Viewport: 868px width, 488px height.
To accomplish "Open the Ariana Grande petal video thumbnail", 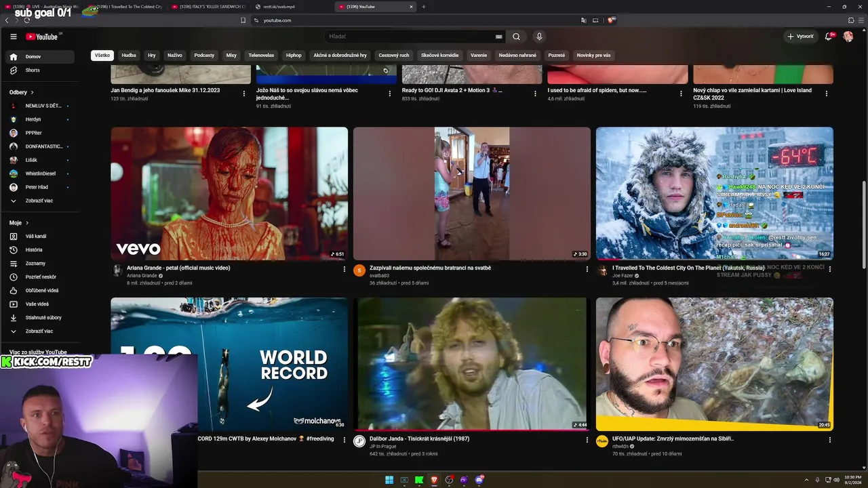I will (x=229, y=194).
